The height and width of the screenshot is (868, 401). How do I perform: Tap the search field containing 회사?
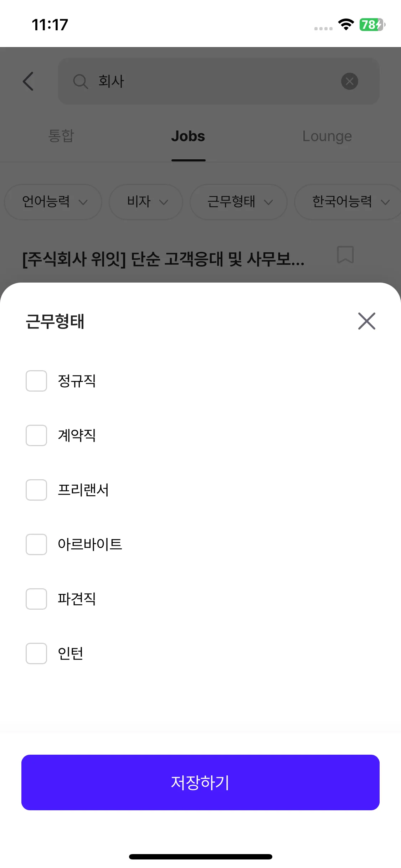pyautogui.click(x=214, y=81)
